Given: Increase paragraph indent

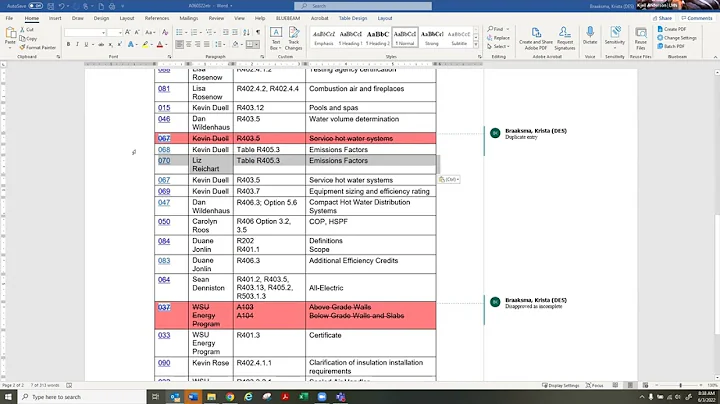Looking at the screenshot, I should point(235,32).
